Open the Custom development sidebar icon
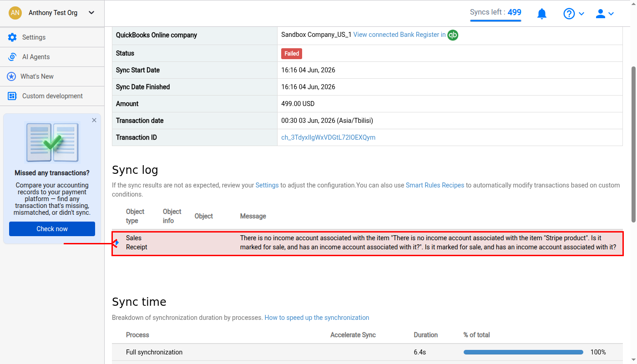The image size is (637, 364). click(12, 96)
